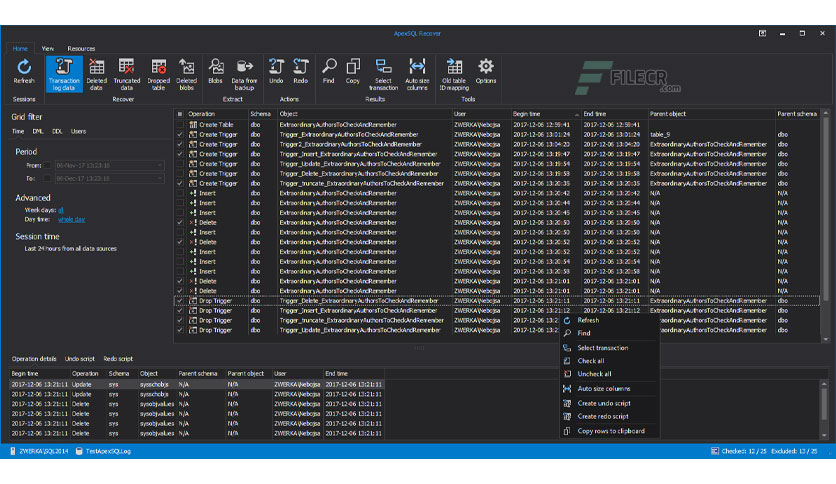Uncheck the Trigger2_ExtraordinaryAuthors row checkbox
836x484 pixels.
(x=180, y=144)
